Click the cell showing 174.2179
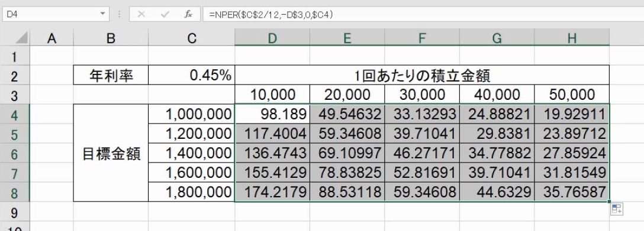 (x=272, y=191)
